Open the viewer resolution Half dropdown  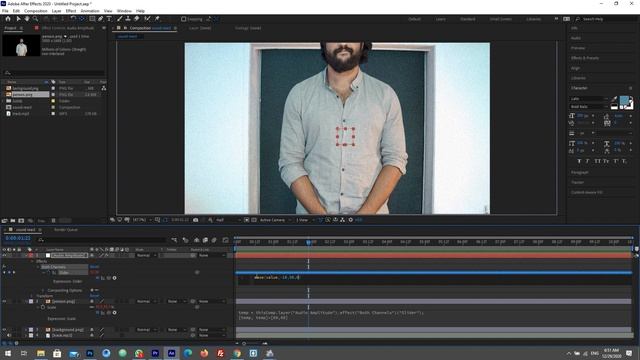pyautogui.click(x=227, y=220)
